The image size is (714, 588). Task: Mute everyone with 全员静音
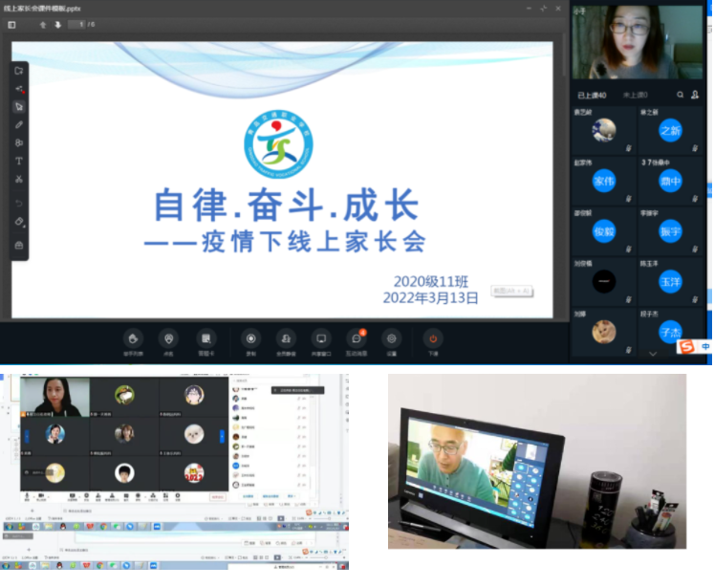point(286,343)
